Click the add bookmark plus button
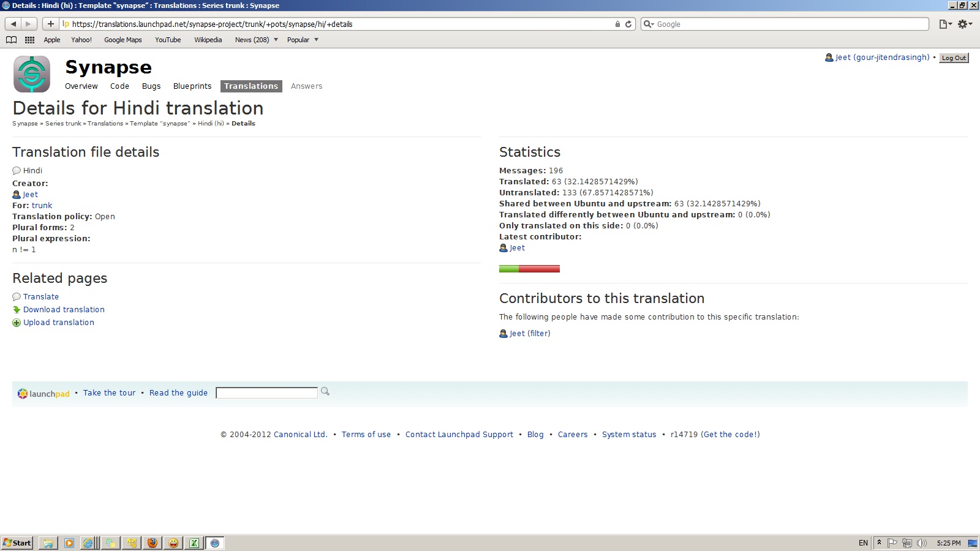Image resolution: width=980 pixels, height=551 pixels. (x=50, y=24)
